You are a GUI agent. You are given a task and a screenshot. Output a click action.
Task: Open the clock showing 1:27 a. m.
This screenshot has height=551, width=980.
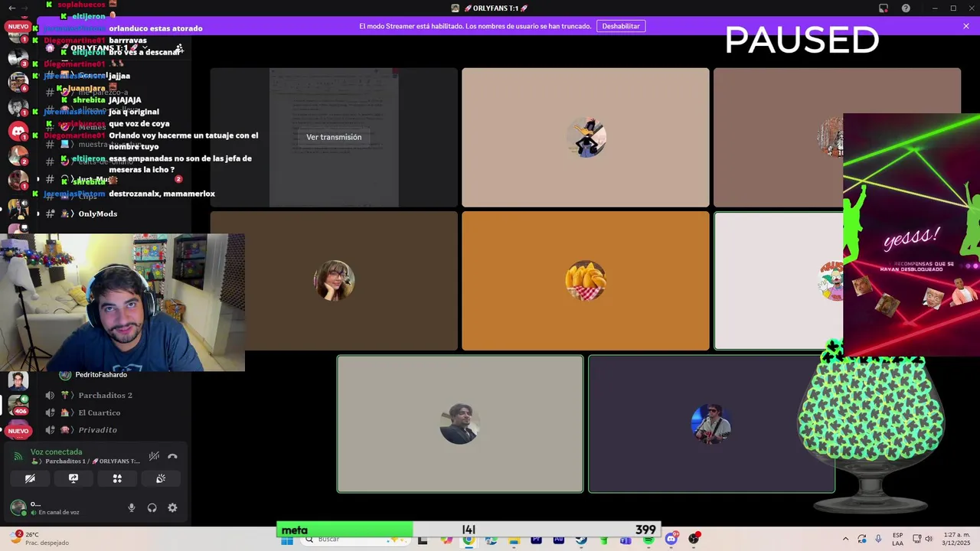(955, 539)
